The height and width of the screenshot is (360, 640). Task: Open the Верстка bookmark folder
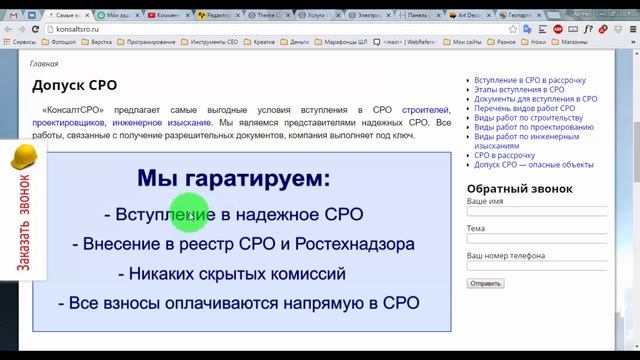(x=96, y=42)
